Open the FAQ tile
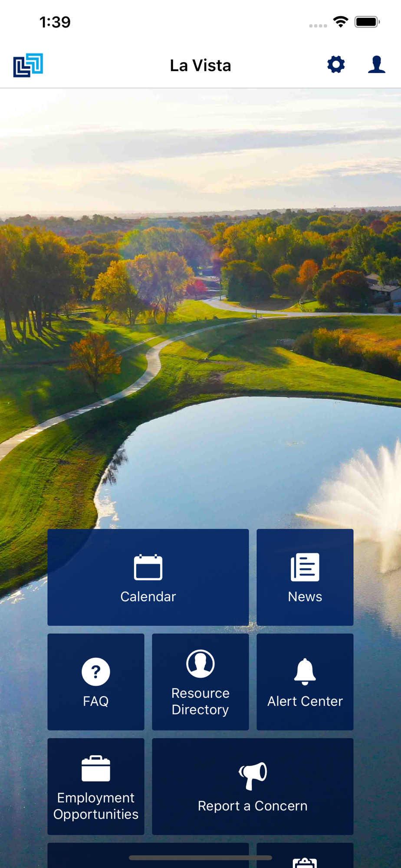The image size is (401, 868). pos(96,682)
